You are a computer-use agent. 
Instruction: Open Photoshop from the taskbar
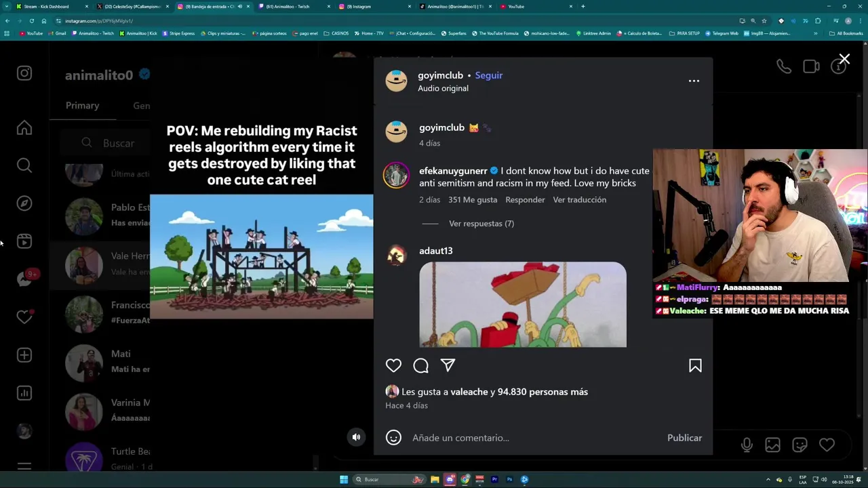click(x=509, y=479)
